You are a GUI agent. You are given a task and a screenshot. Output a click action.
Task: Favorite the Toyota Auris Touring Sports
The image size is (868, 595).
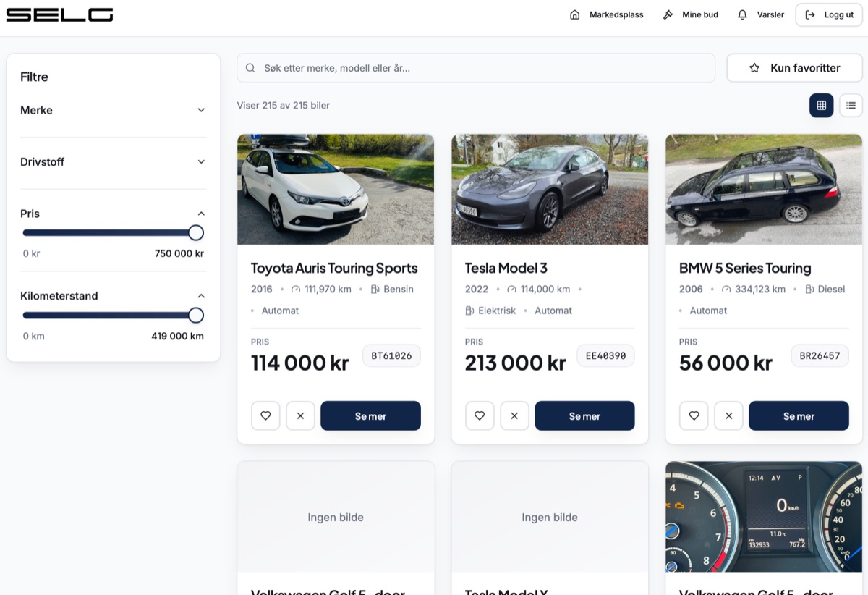tap(265, 416)
